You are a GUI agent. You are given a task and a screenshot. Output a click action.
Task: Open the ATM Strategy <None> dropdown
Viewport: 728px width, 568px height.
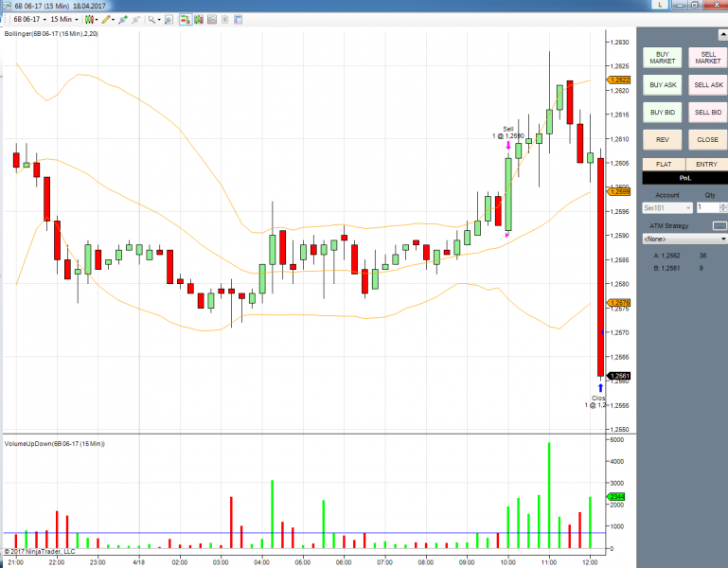coord(684,239)
